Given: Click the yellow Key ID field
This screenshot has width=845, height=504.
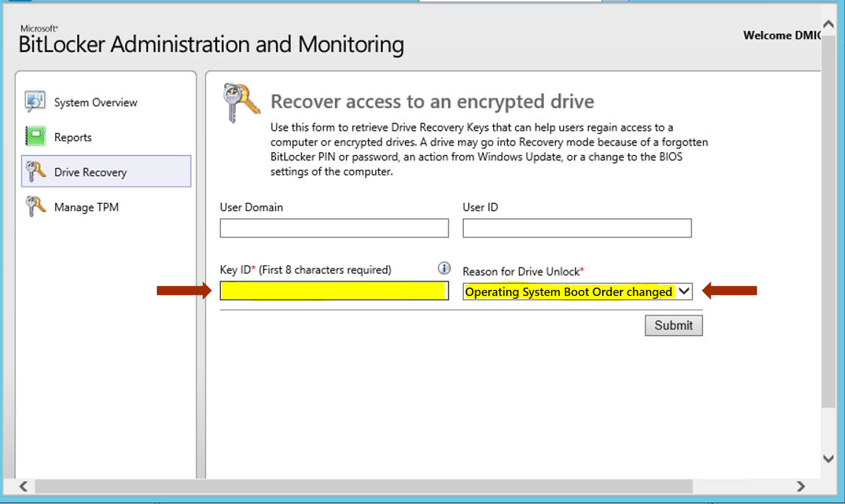Looking at the screenshot, I should tap(333, 291).
